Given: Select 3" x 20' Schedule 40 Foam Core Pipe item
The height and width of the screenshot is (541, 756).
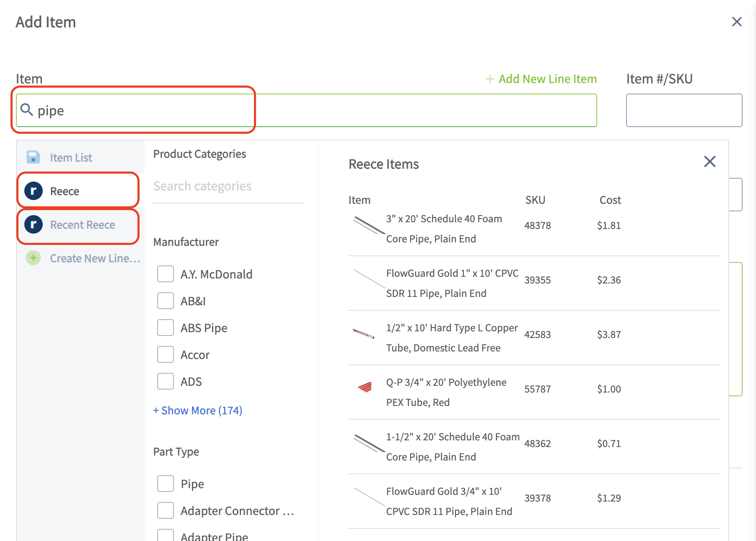Looking at the screenshot, I should click(534, 229).
